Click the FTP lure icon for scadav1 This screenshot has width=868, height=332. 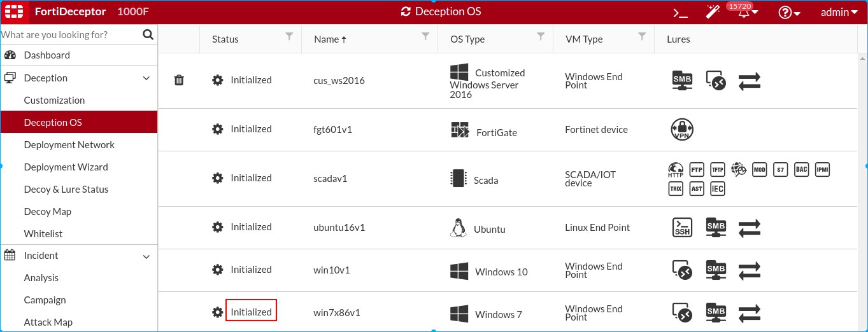697,170
